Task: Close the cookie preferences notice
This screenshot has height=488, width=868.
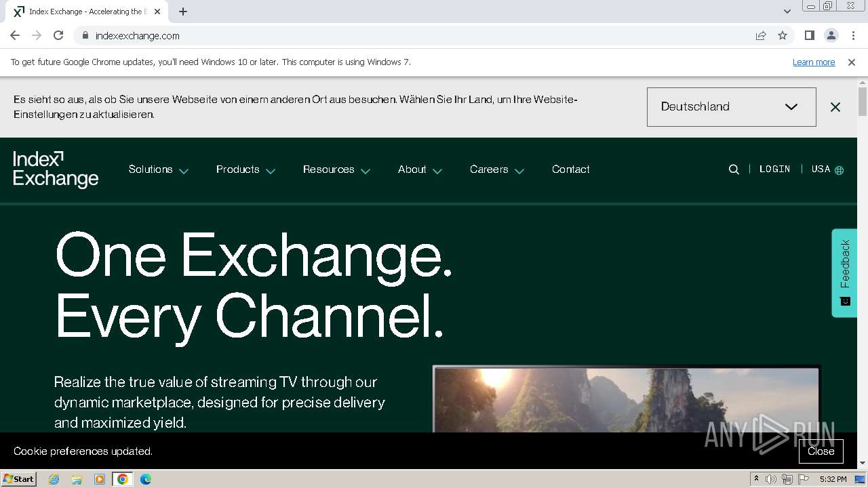Action: (x=821, y=451)
